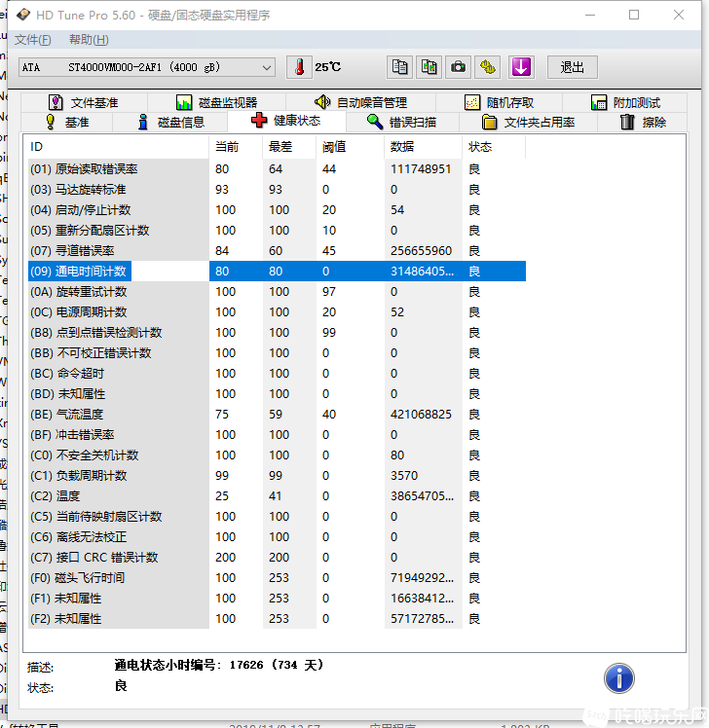The width and height of the screenshot is (709, 728).
Task: Click the HD Tune Pro title bar app icon
Action: point(23,15)
